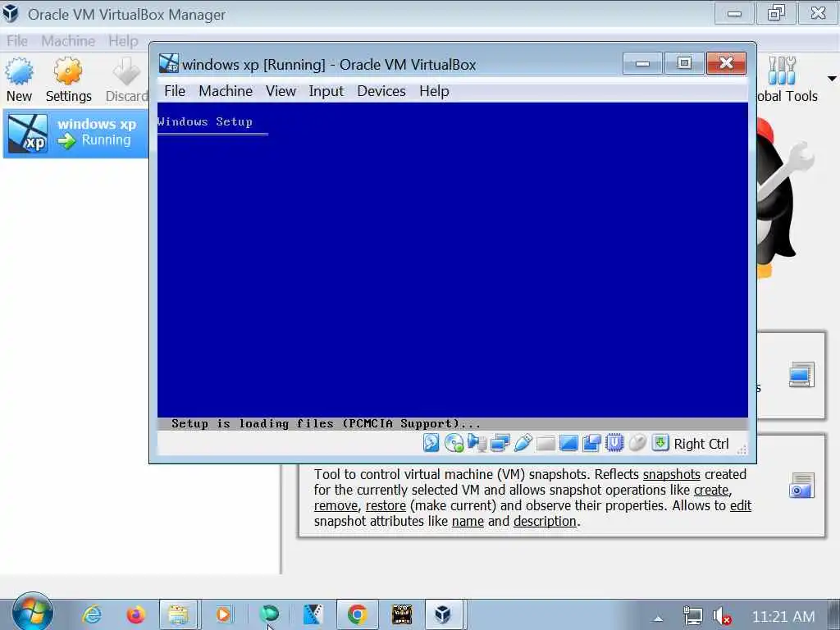The width and height of the screenshot is (840, 630).
Task: Open Global Tools in VirtualBox Manager
Action: coord(787,80)
